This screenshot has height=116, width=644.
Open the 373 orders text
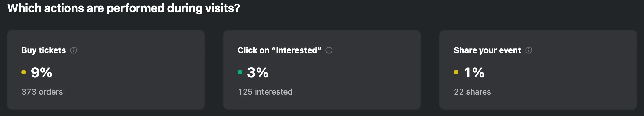[x=42, y=92]
